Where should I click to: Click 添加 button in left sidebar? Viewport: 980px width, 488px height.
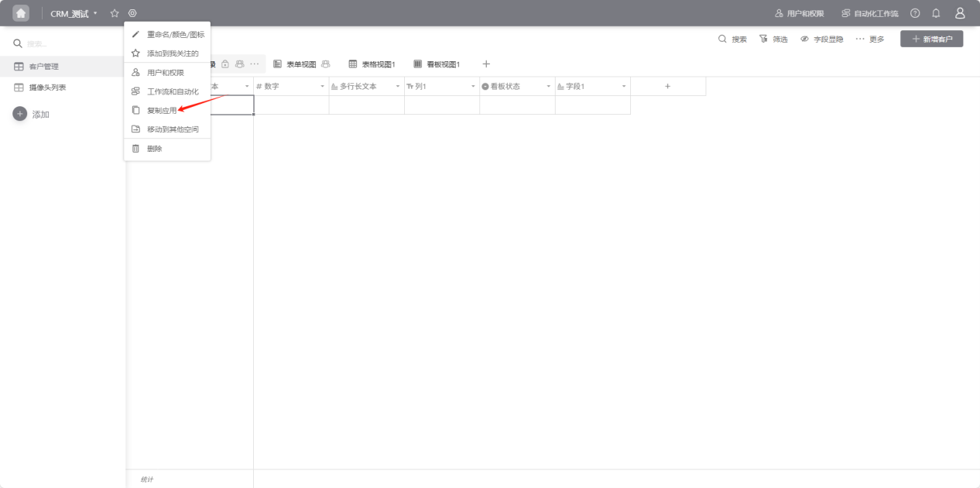[x=32, y=115]
